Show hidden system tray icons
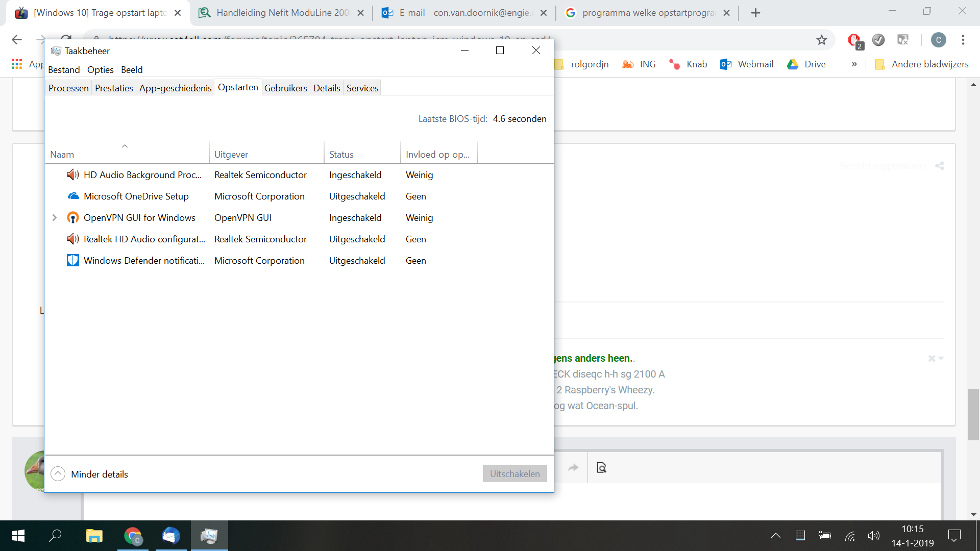980x551 pixels. 775,536
